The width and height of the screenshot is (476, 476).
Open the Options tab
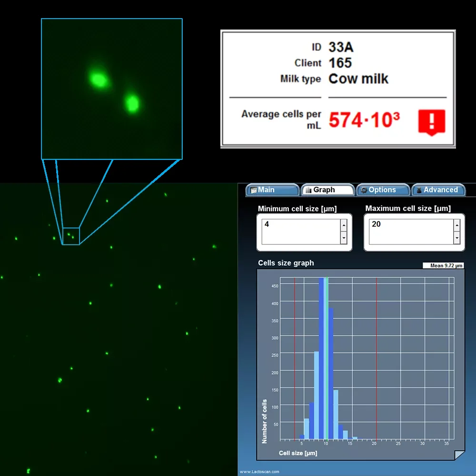point(383,190)
